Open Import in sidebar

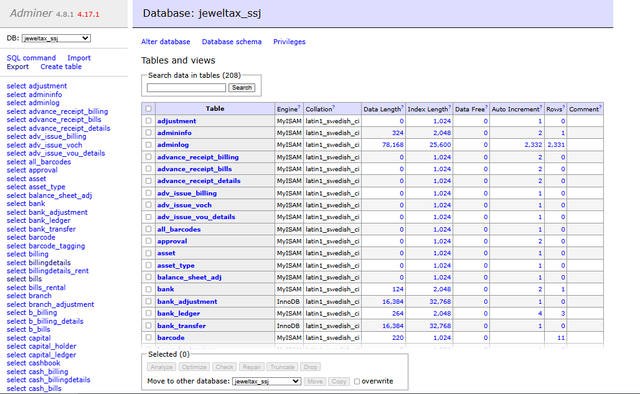(x=79, y=58)
